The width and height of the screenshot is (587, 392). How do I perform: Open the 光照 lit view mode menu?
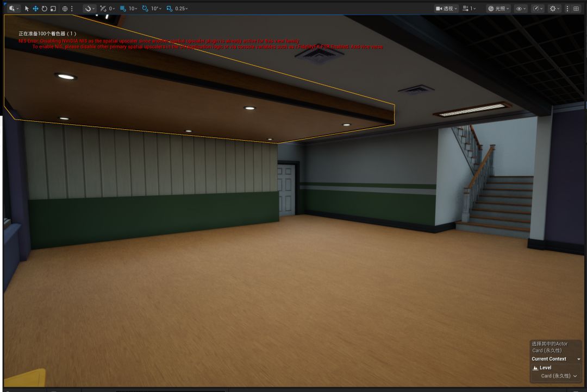(x=498, y=8)
